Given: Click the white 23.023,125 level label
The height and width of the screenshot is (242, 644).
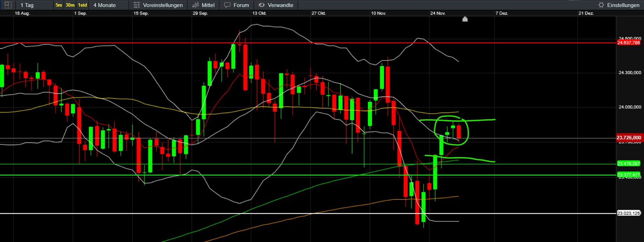Looking at the screenshot, I should [629, 213].
